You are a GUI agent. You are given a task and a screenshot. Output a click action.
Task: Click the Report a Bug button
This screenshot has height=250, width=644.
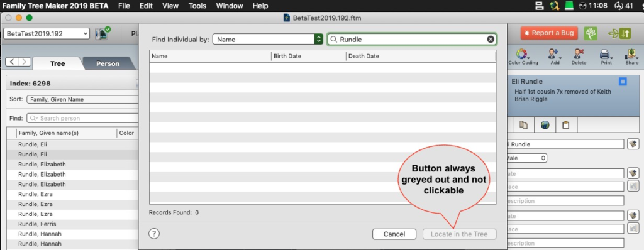click(x=549, y=33)
